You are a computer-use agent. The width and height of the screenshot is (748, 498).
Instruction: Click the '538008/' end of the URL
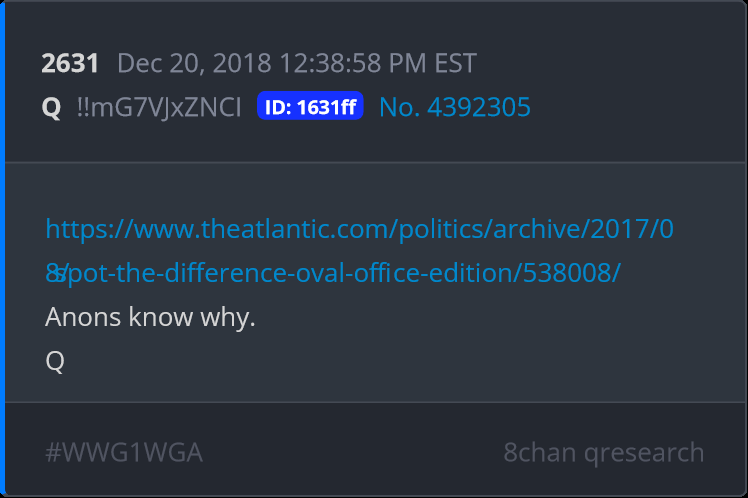[x=572, y=273]
